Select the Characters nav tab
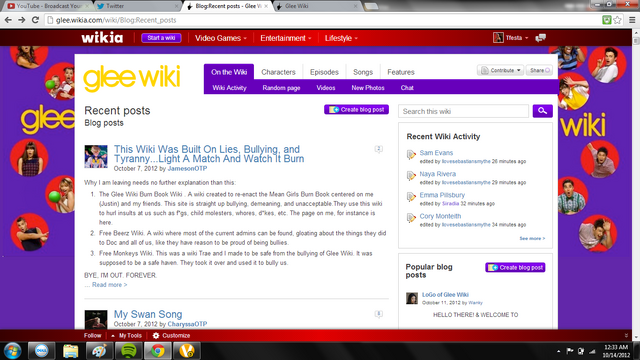Screen dimensions: 640x360 point(278,72)
